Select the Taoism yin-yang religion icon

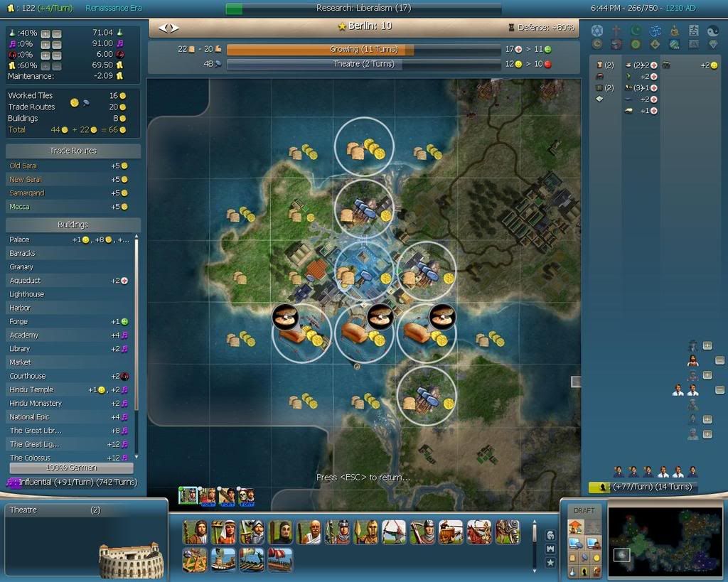tap(712, 31)
